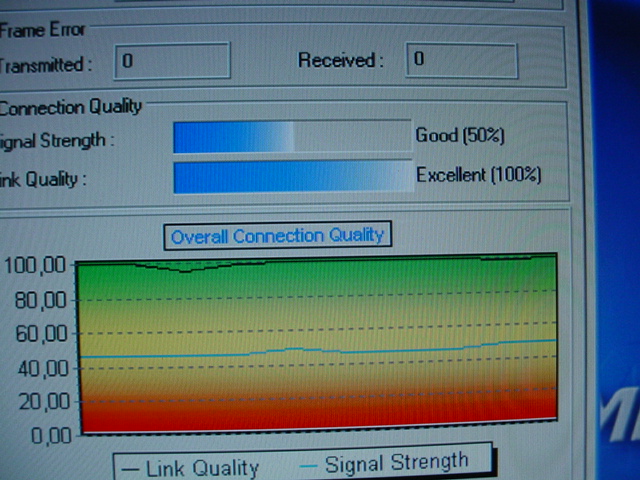Click the 'Transmitted :' label
Viewport: 640px width, 480px height.
point(45,65)
